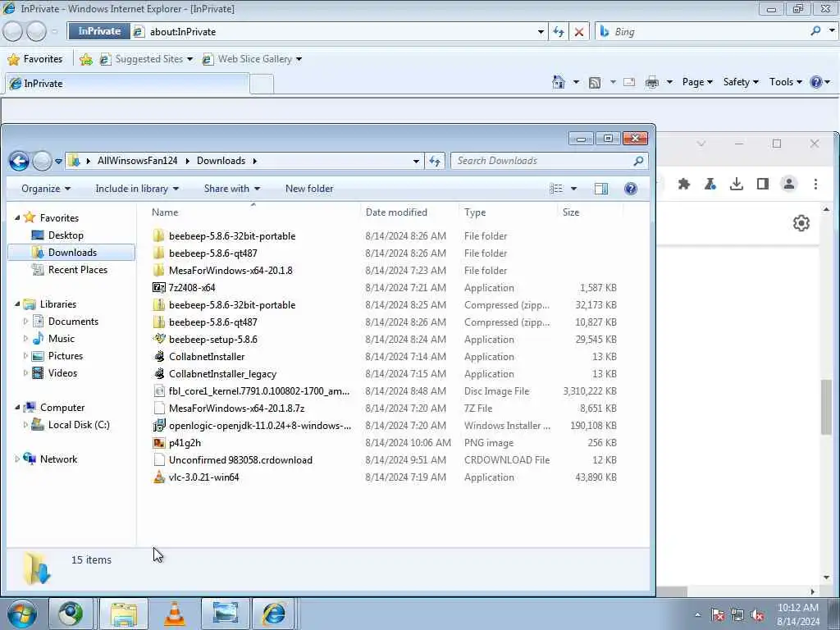Click the openlogic-openjdk installer icon
This screenshot has width=840, height=630.
coord(159,426)
